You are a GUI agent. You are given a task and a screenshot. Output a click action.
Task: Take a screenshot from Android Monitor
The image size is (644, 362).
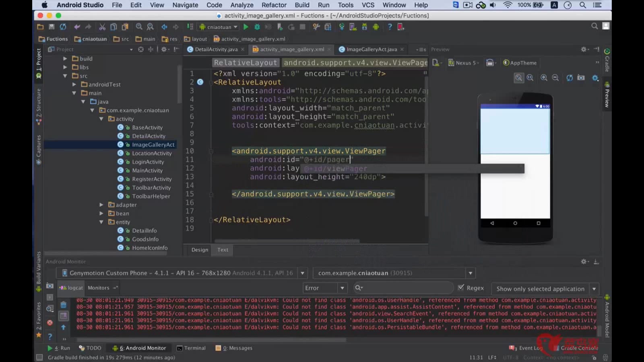click(x=50, y=286)
